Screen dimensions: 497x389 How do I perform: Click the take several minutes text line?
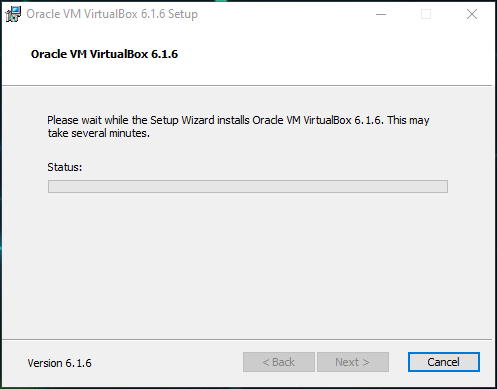click(x=99, y=133)
